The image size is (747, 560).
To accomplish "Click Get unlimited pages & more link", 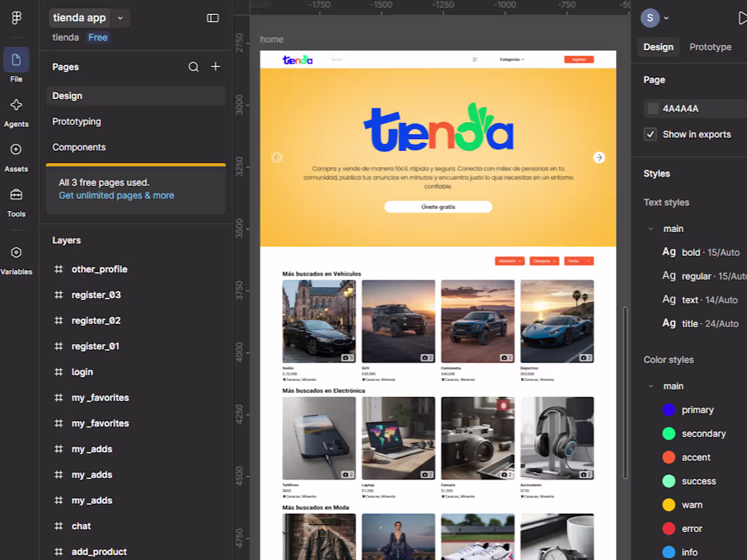I will pos(116,195).
